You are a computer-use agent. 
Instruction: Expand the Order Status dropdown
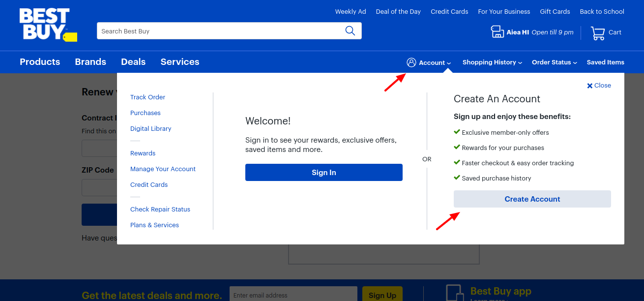point(555,62)
